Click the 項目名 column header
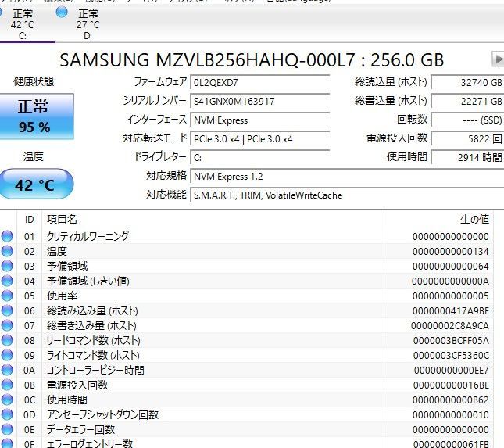Viewport: 504px width, 448px height. pyautogui.click(x=63, y=220)
